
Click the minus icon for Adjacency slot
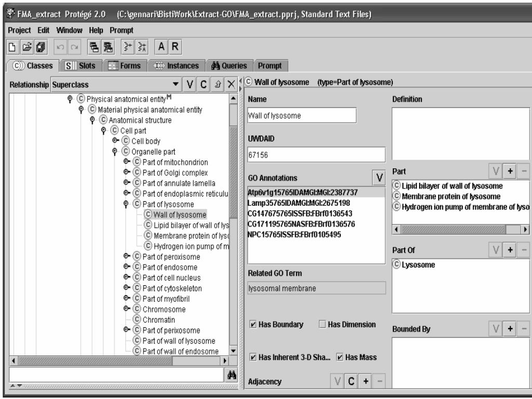[379, 381]
